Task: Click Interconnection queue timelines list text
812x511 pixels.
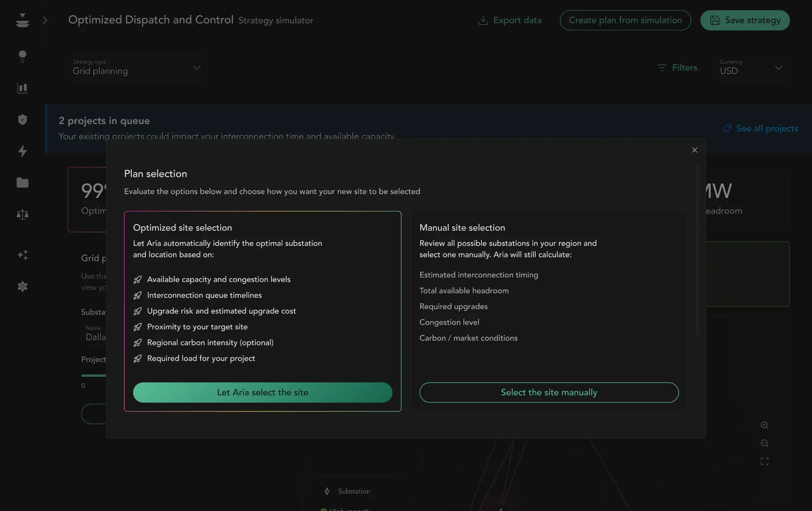Action: (x=204, y=296)
